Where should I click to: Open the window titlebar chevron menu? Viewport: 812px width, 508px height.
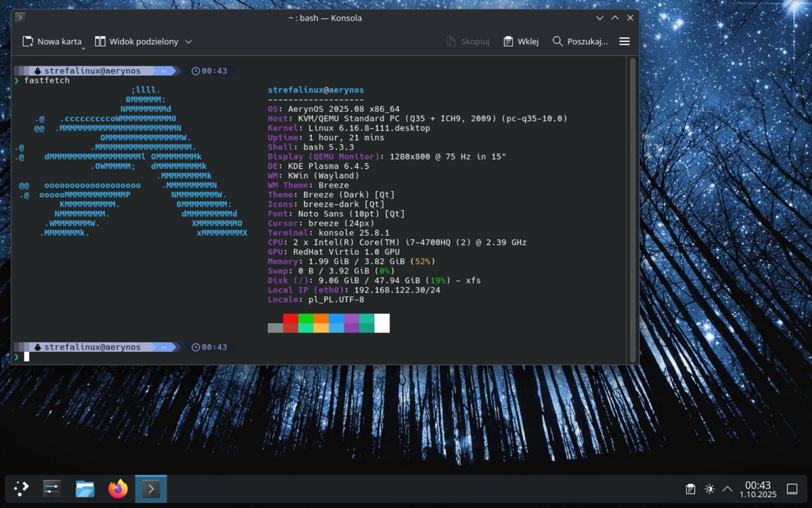pyautogui.click(x=600, y=18)
